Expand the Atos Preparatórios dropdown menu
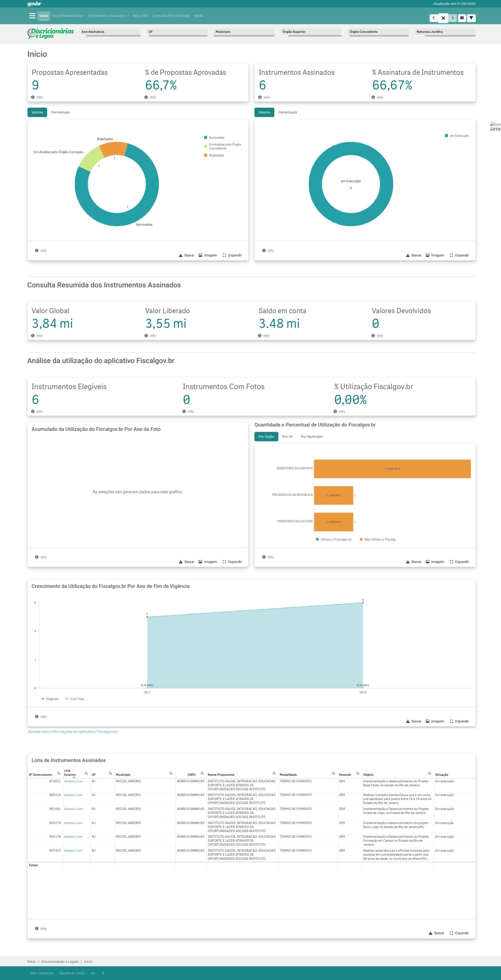 68,16
